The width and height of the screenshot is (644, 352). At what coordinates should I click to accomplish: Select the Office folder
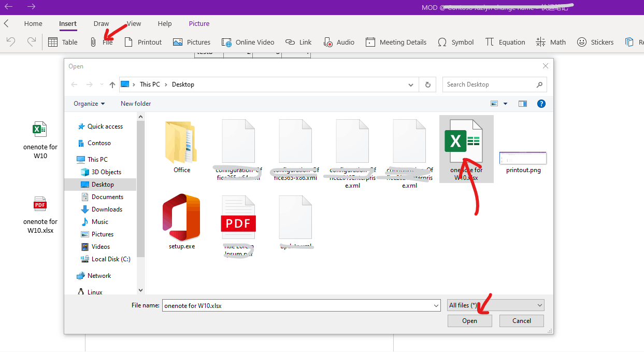coord(182,147)
